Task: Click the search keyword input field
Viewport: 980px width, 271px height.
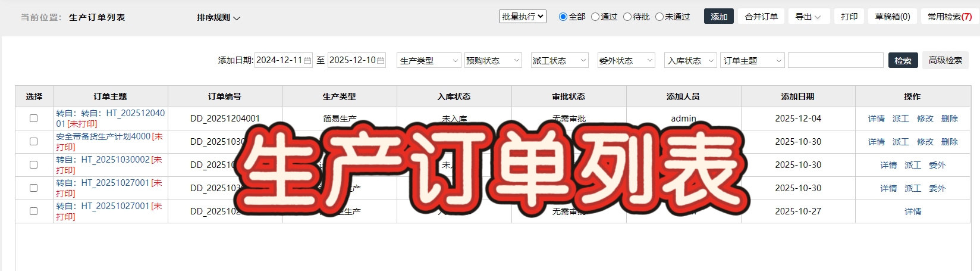Action: pos(835,61)
